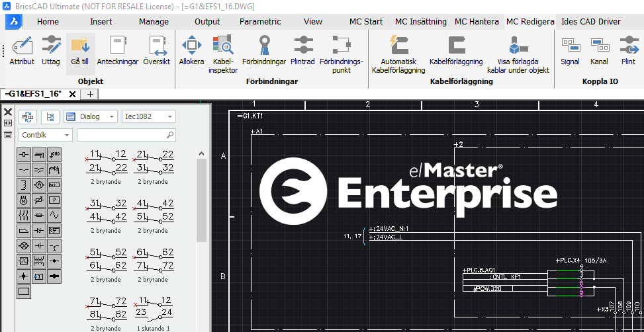
Task: Open the Kabelinspektor tool
Action: coord(223,55)
